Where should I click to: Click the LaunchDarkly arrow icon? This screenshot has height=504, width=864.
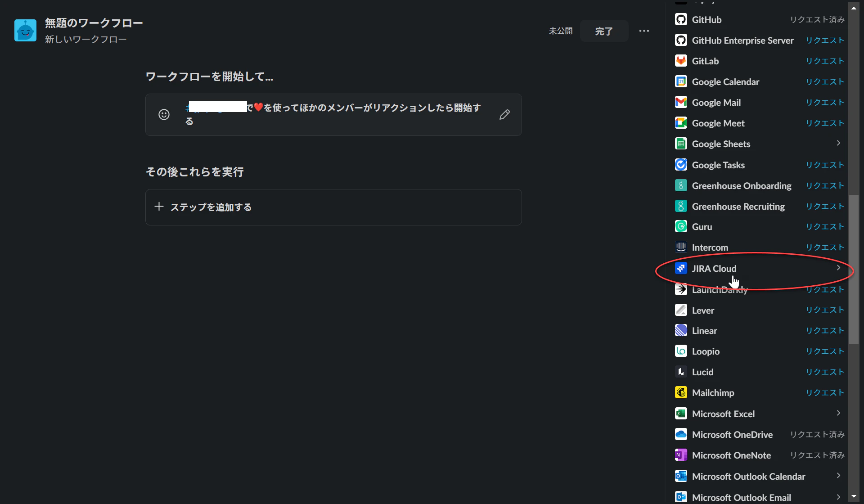[681, 289]
